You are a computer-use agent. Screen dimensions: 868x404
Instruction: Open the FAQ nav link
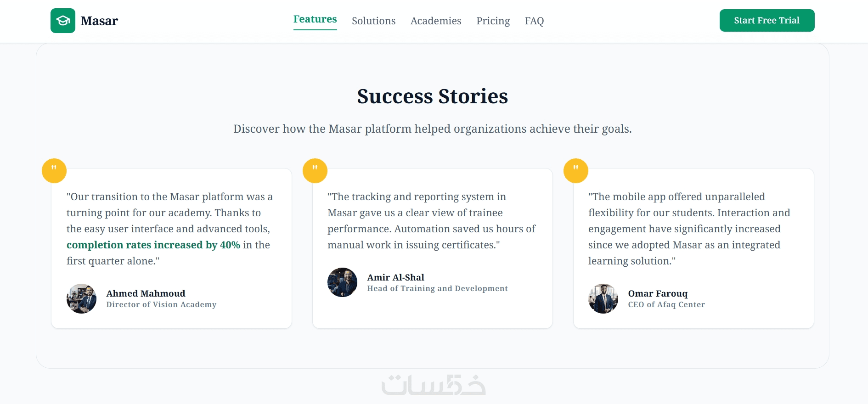[535, 21]
